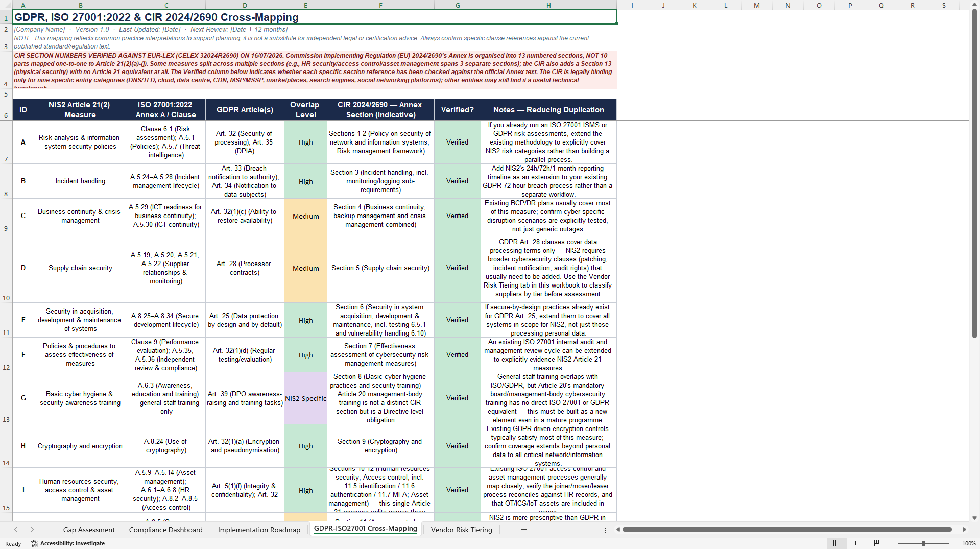The height and width of the screenshot is (549, 980).
Task: Select all cells corner button
Action: (6, 5)
